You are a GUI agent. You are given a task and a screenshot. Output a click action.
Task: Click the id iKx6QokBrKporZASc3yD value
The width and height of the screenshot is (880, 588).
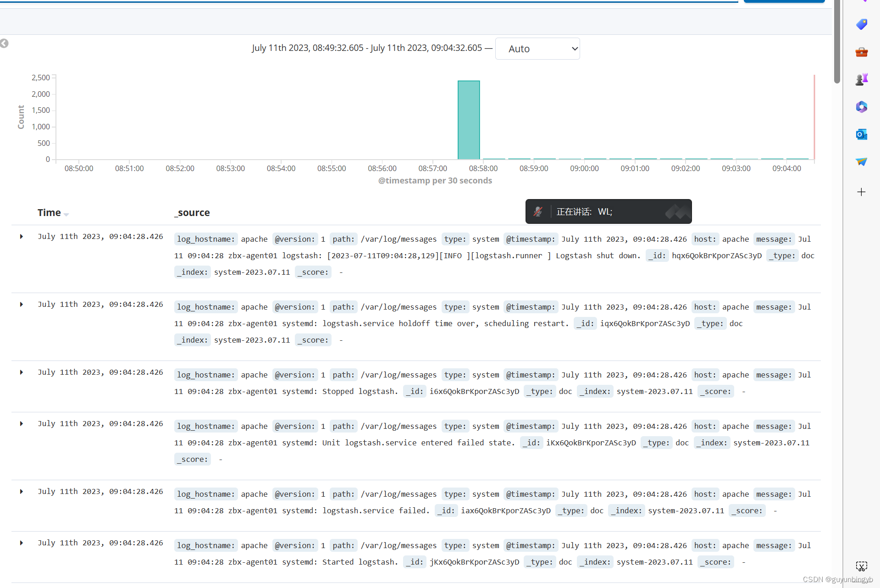(x=591, y=443)
